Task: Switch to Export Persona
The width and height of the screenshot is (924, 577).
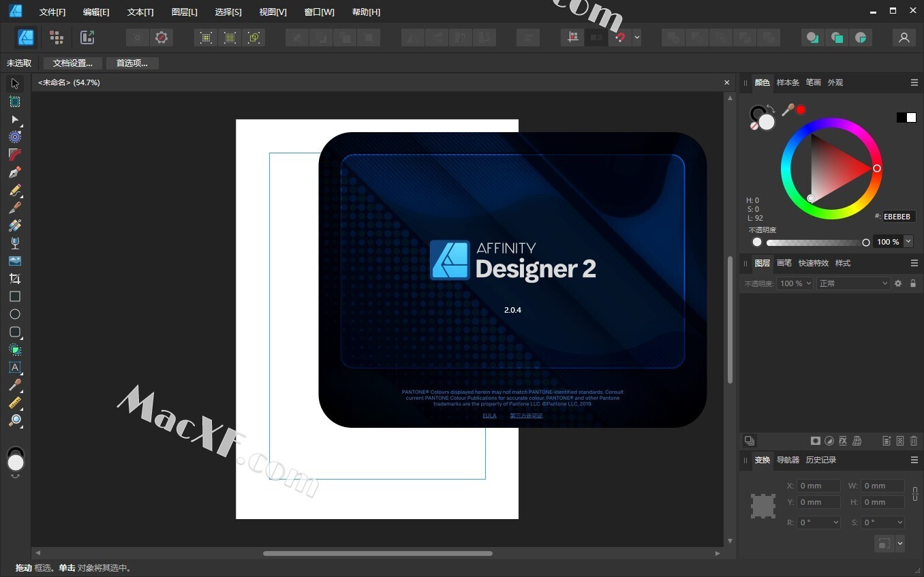Action: pos(87,37)
